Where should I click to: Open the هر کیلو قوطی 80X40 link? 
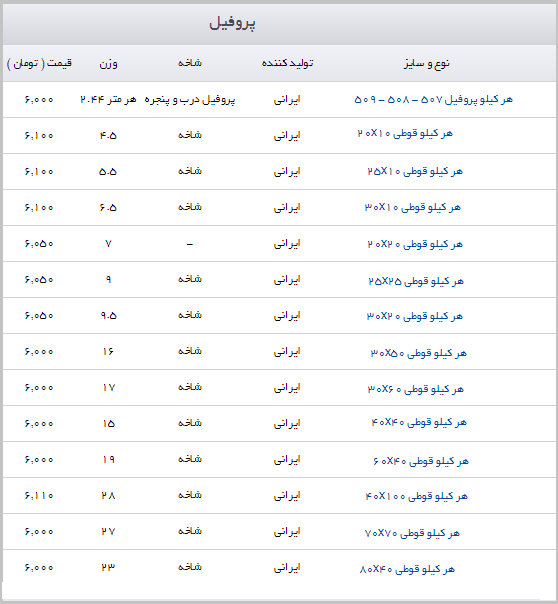tap(407, 569)
